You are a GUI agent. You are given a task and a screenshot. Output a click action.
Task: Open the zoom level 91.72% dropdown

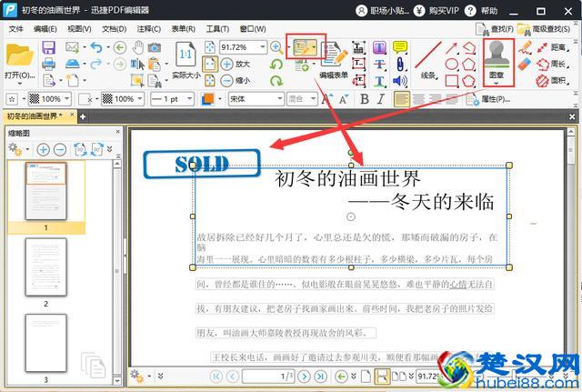click(x=263, y=47)
